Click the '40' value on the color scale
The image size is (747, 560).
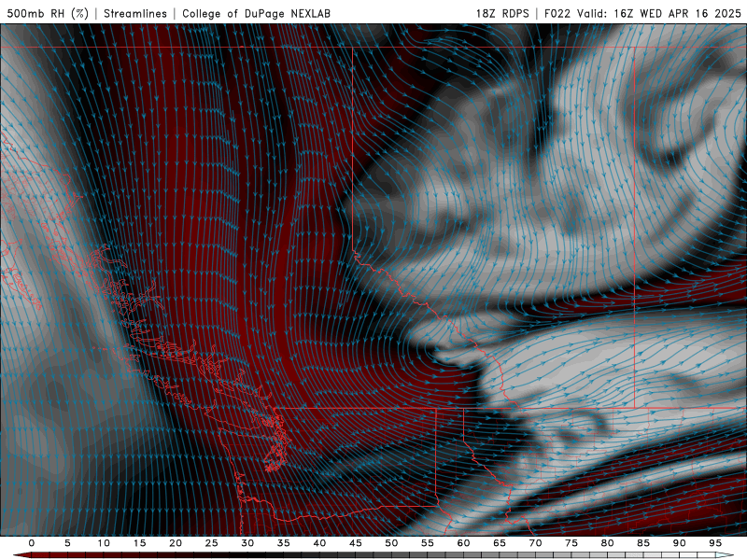(x=319, y=543)
